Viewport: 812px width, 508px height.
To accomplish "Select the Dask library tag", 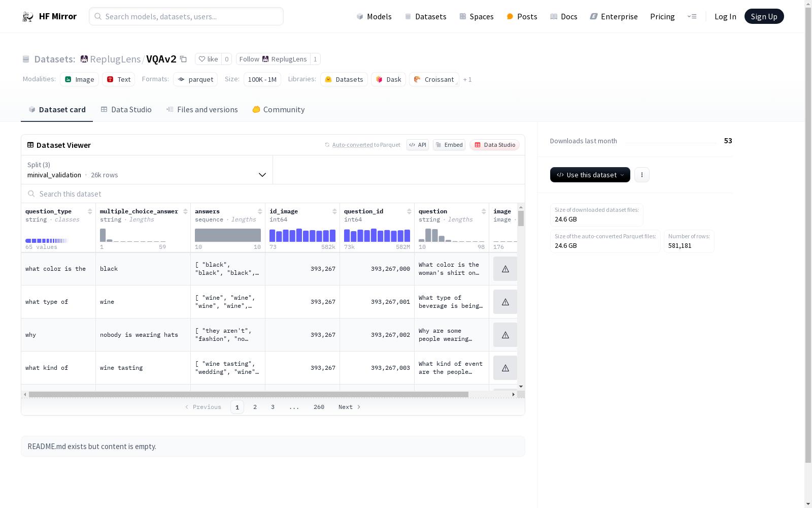I will click(389, 79).
